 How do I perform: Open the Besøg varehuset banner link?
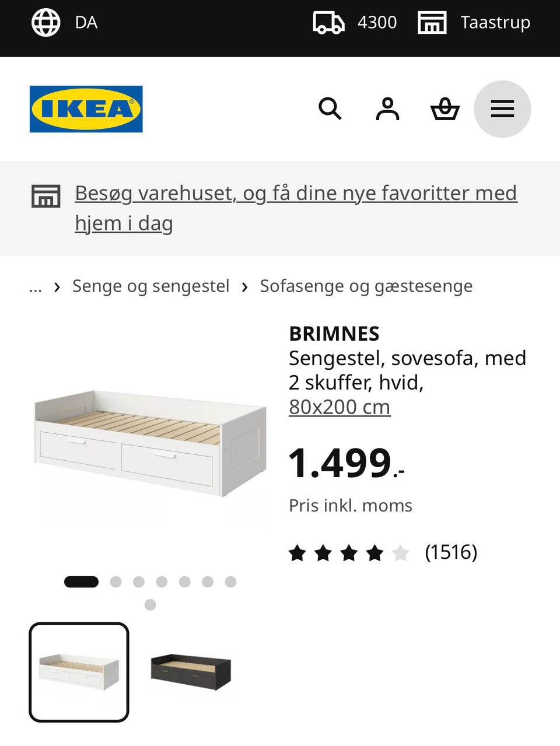pos(296,208)
